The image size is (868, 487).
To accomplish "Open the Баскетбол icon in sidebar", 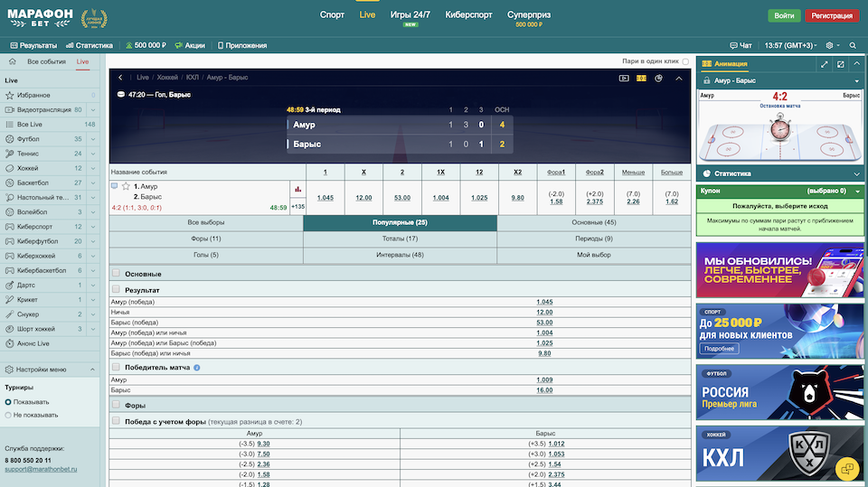I will click(9, 183).
